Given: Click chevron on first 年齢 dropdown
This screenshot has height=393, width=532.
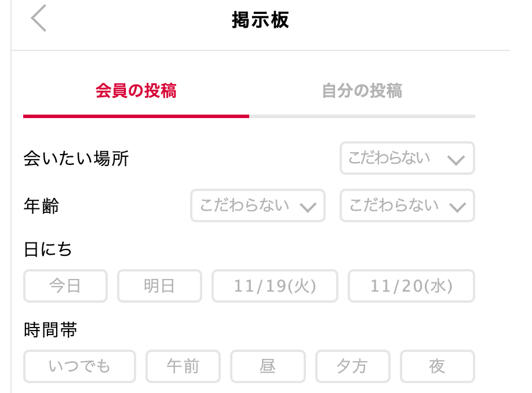Looking at the screenshot, I should click(307, 207).
